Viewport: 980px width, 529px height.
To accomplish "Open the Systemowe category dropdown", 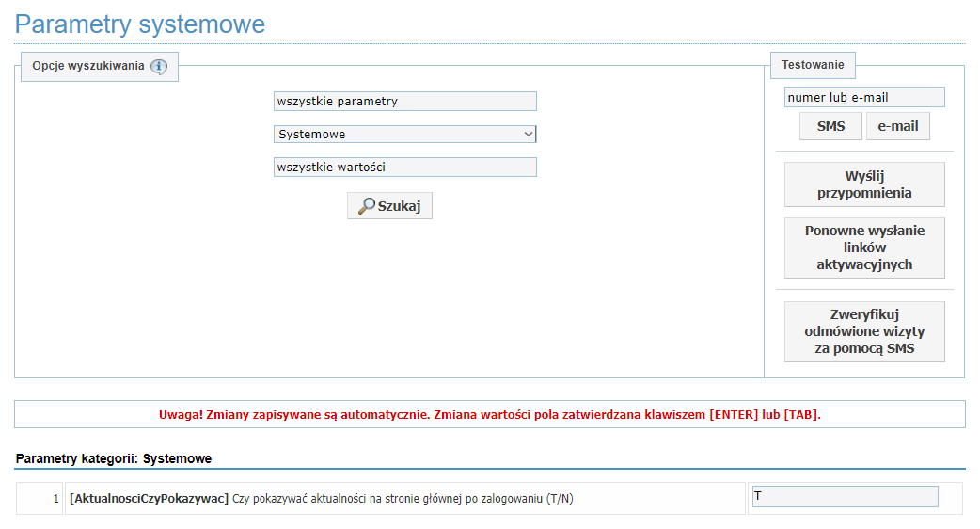I will coord(404,135).
